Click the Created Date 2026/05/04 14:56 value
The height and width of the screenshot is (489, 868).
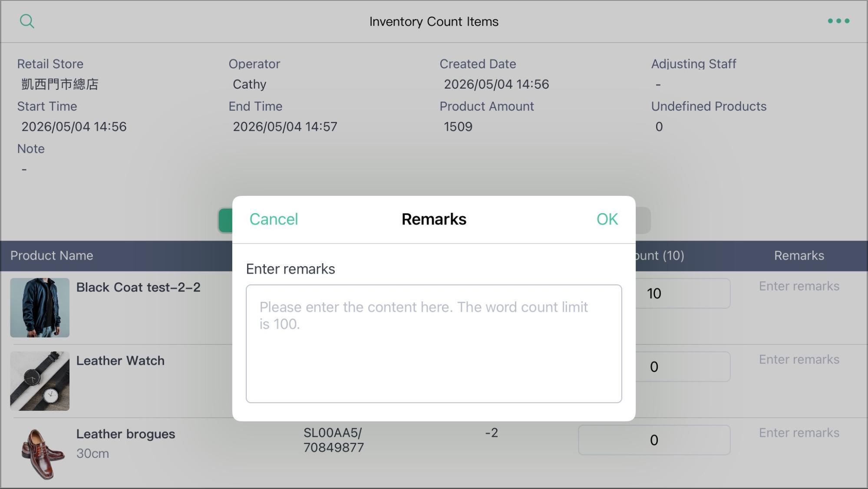coord(496,84)
